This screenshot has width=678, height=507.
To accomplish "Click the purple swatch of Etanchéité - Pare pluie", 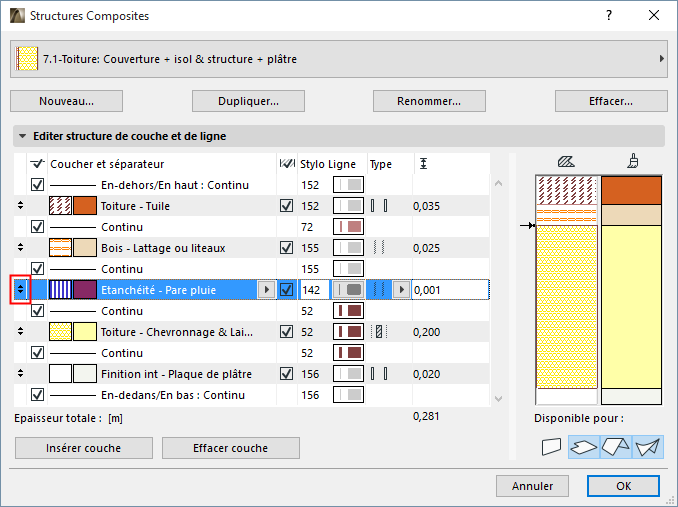I will 85,290.
